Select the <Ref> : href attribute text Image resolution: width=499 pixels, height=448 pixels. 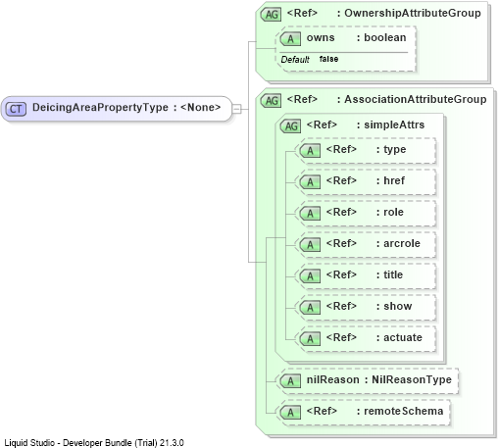(365, 180)
